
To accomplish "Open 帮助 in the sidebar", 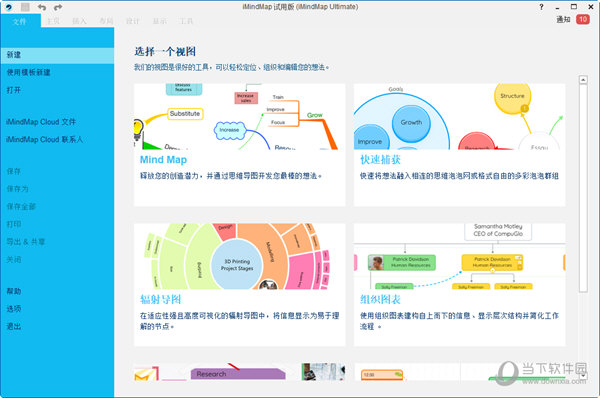I will click(x=14, y=291).
